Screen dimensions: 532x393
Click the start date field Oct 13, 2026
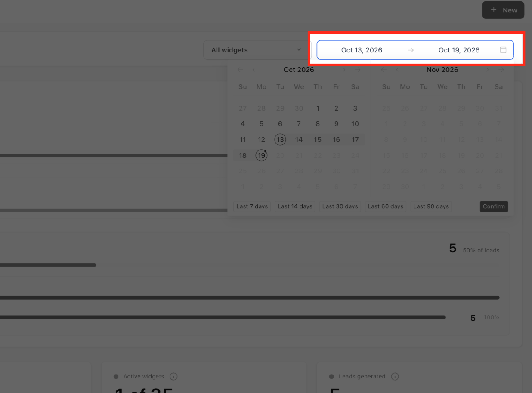click(362, 50)
